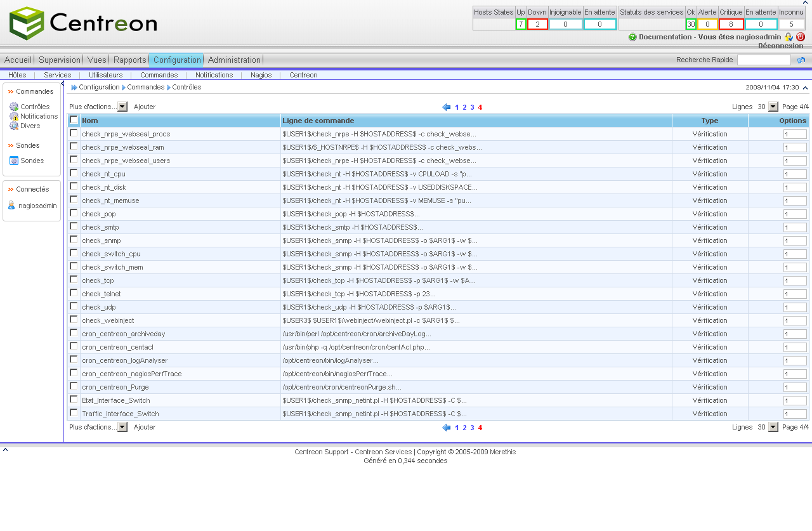Click the Sondes icon in sidebar
Screen dimensions: 812x531
[14, 161]
